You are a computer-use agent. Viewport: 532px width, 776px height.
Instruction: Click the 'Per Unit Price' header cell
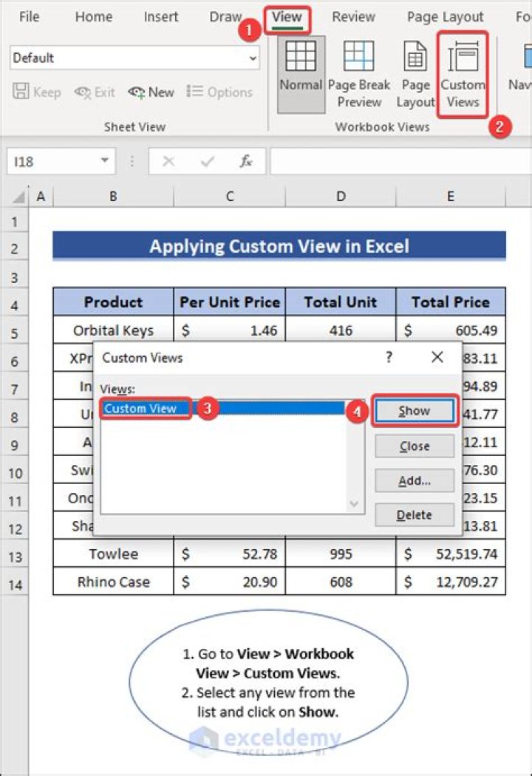pos(230,302)
